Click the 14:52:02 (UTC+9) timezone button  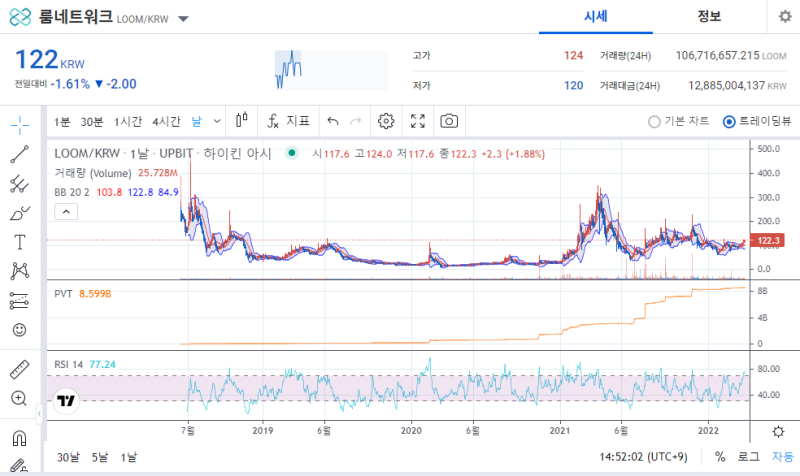pyautogui.click(x=643, y=457)
